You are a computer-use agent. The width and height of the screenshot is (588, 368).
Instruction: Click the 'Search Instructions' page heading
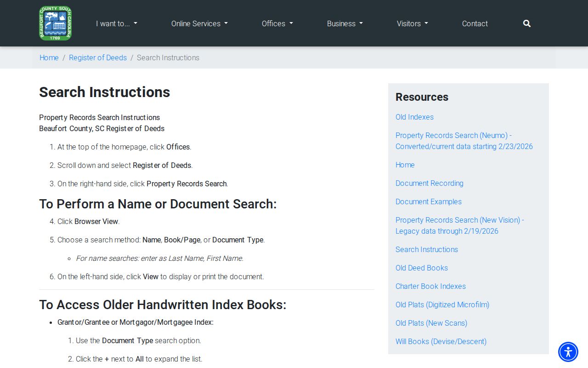[105, 92]
